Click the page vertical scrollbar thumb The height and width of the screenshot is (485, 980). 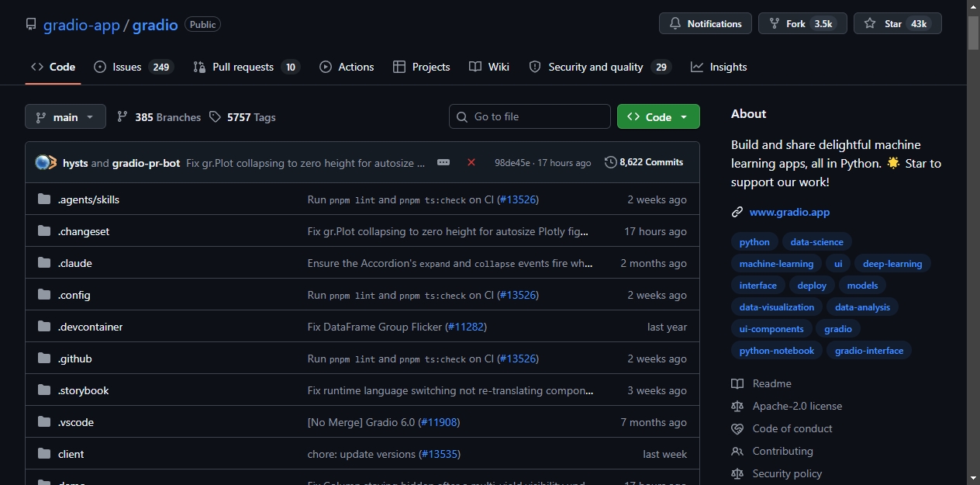[x=973, y=32]
